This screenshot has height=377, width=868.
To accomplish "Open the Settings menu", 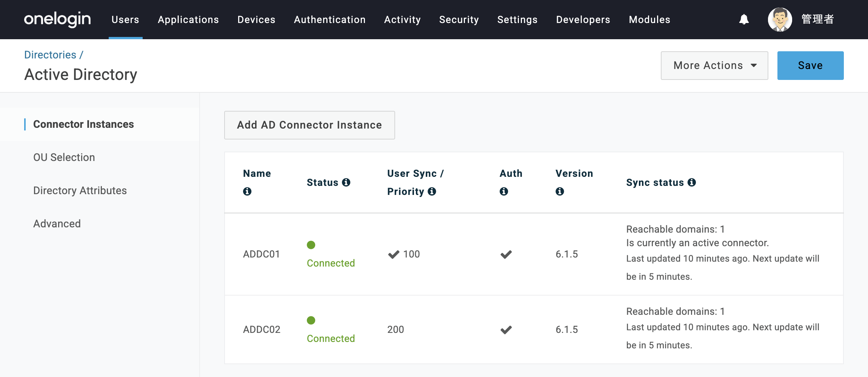I will [517, 20].
